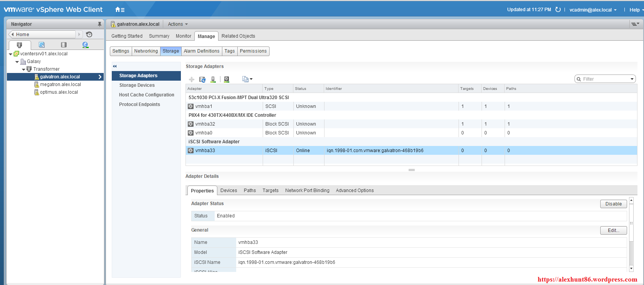Open panel options menu at top right
The width and height of the screenshot is (644, 285).
(635, 24)
